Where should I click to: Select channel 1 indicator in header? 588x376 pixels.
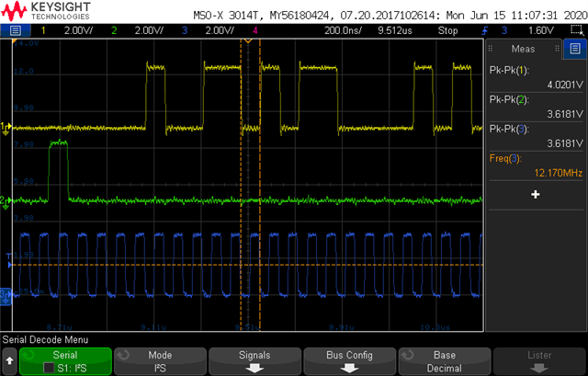coord(43,30)
